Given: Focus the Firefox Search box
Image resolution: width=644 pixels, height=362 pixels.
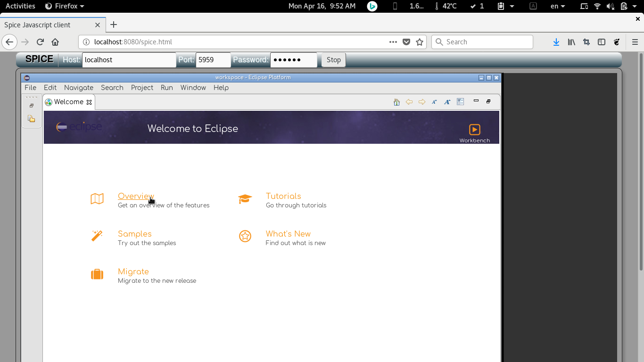Looking at the screenshot, I should point(482,42).
